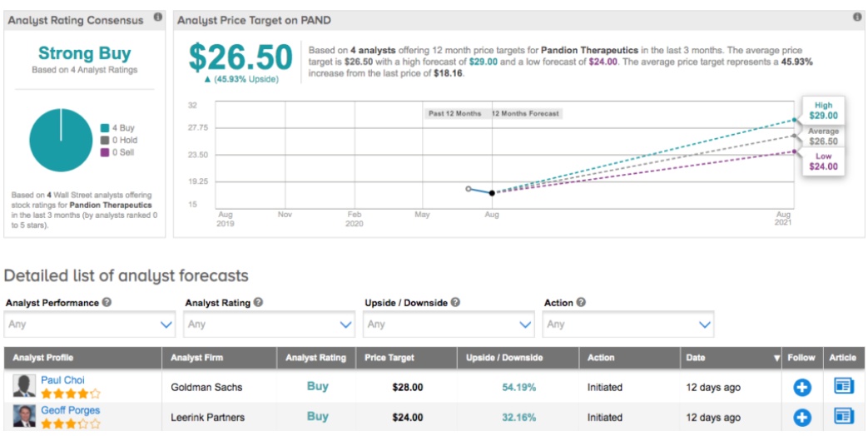Click Paul Choi's profile photo thumbnail
This screenshot has height=436, width=868.
click(x=25, y=387)
